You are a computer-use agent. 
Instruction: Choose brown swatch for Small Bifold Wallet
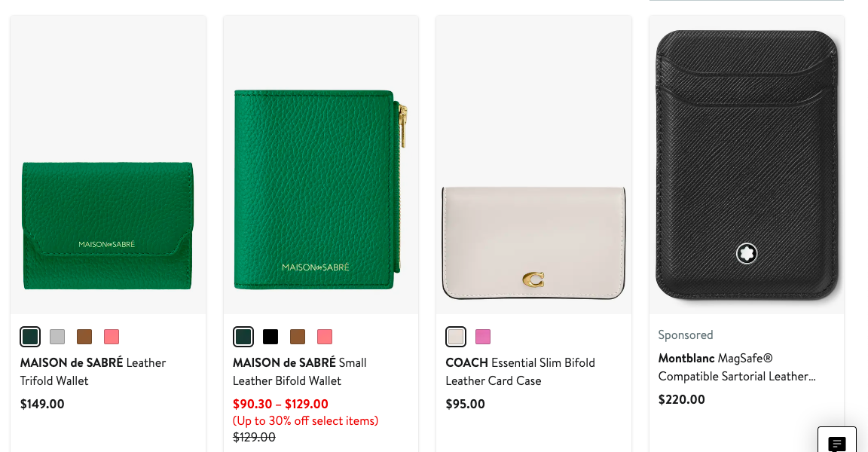[x=298, y=337]
